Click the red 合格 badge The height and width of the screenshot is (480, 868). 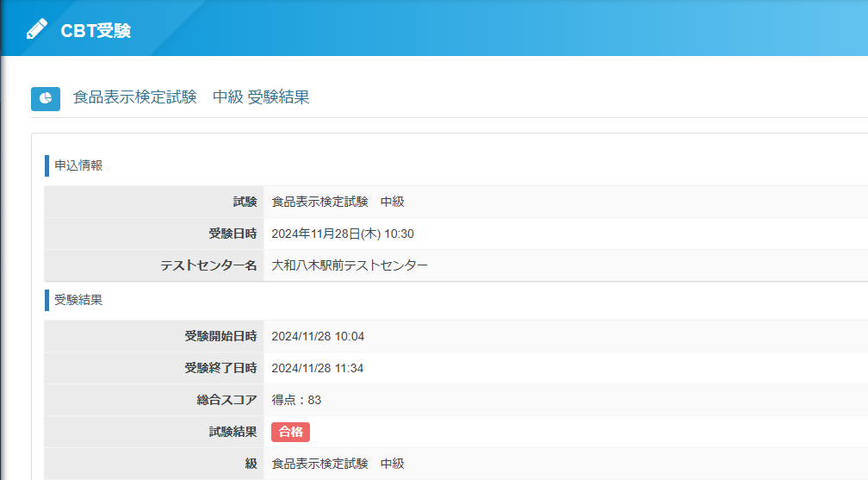[291, 432]
